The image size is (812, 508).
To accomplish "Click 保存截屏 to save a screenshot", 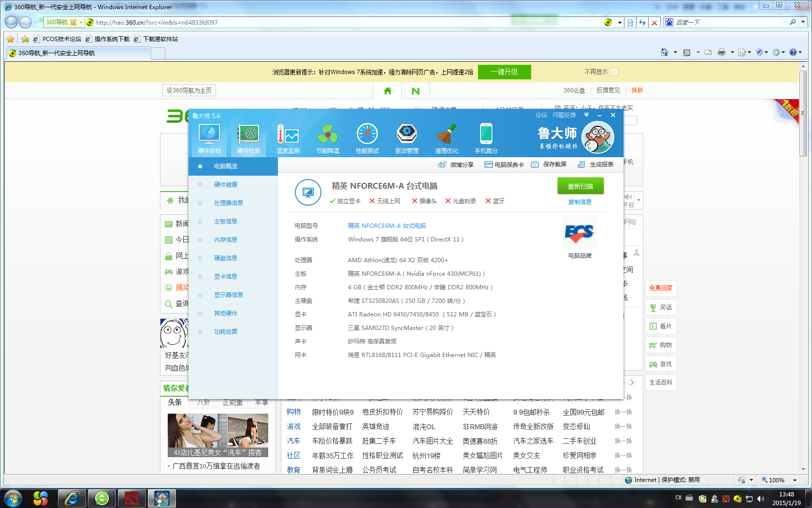I will point(549,164).
